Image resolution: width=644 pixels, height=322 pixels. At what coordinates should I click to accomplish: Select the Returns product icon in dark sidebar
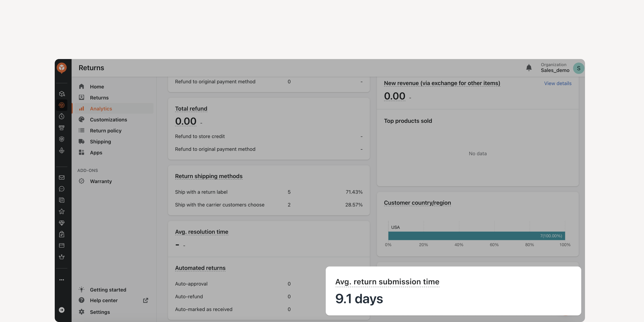[61, 105]
